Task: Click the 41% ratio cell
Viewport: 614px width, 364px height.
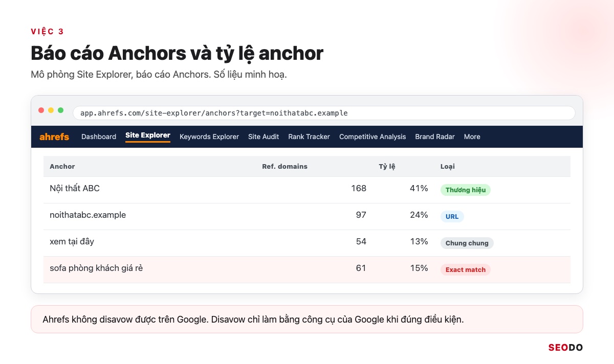Action: coord(419,188)
